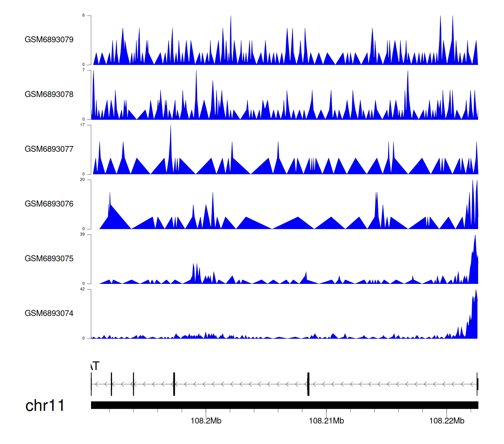Click the y-axis maximum 20 on GSM6893076
This screenshot has height=444, width=504.
coord(83,180)
